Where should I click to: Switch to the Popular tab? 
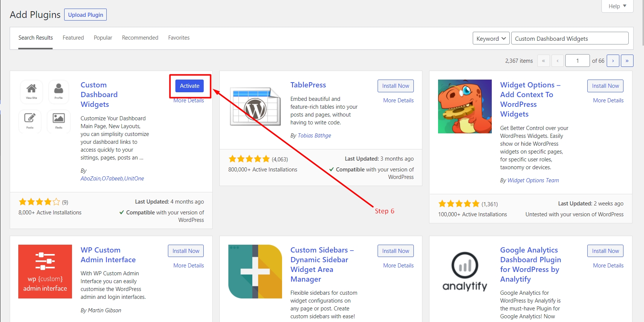[x=103, y=38]
